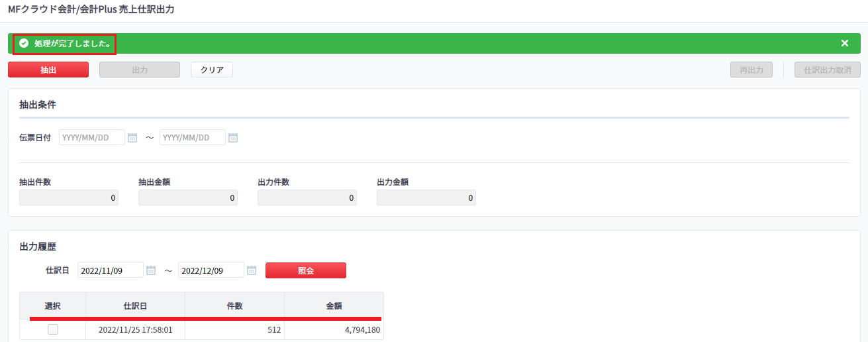Viewport: 868px width, 342px height.
Task: Click the greyed 出力 button
Action: [x=140, y=70]
